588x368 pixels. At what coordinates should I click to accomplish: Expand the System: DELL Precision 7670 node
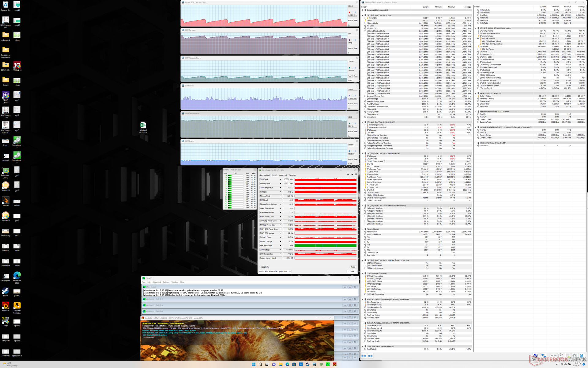363,10
